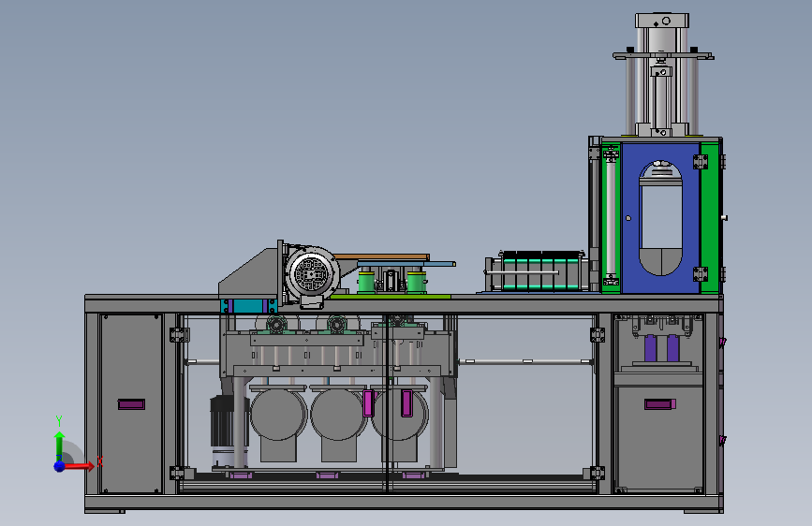812x526 pixels.
Task: Select the left green cylinder on tabletop
Action: (366, 281)
